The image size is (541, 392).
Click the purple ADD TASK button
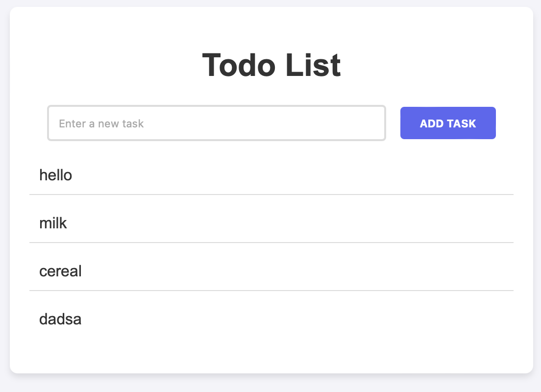(x=448, y=123)
